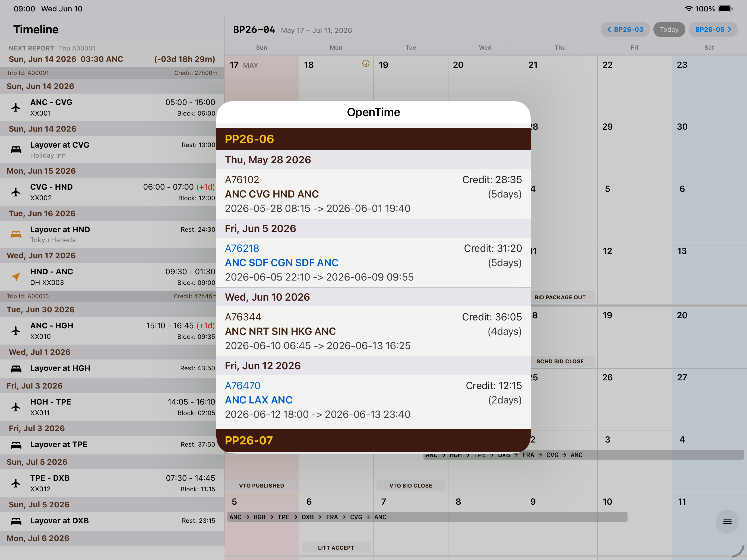Tap the Fri, Jun 12 2026 date header

(373, 365)
